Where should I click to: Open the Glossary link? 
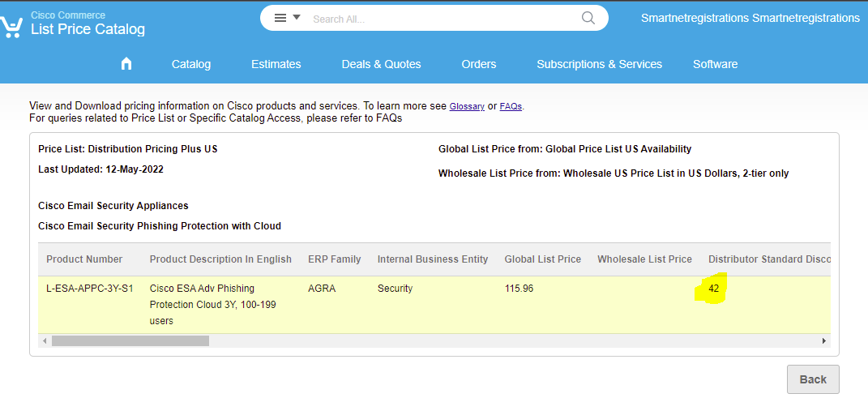pos(467,106)
